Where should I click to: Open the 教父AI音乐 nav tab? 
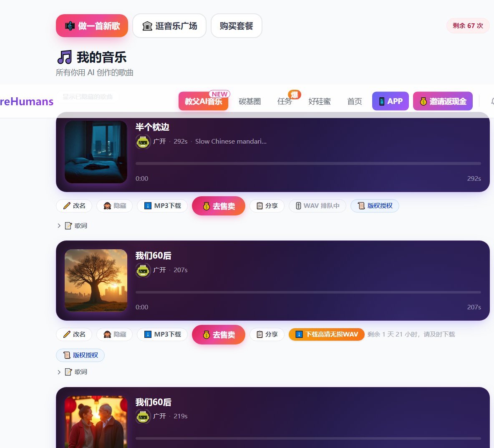[x=203, y=101]
